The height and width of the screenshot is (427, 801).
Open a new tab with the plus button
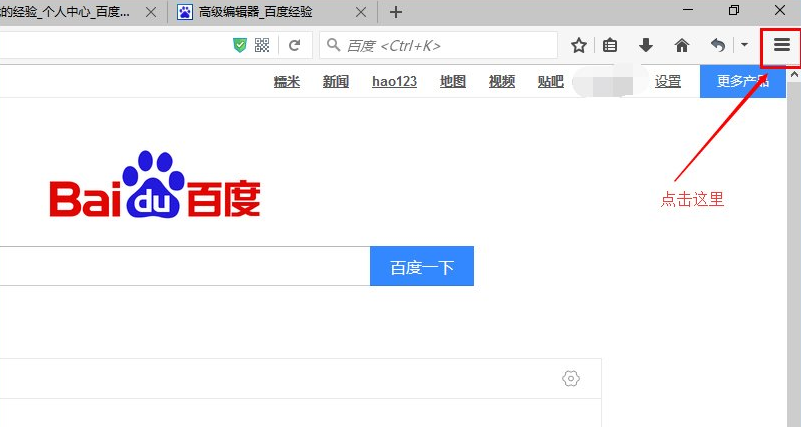(x=396, y=12)
